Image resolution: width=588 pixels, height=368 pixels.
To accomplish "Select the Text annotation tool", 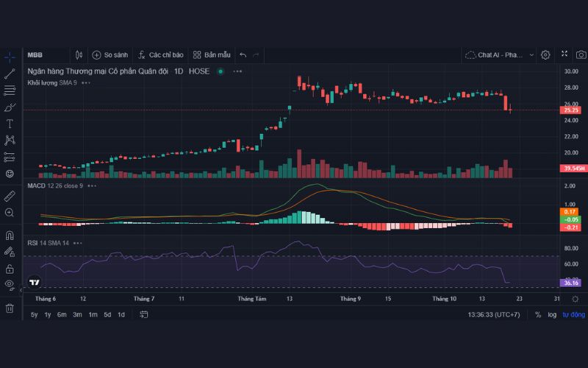I will point(10,124).
